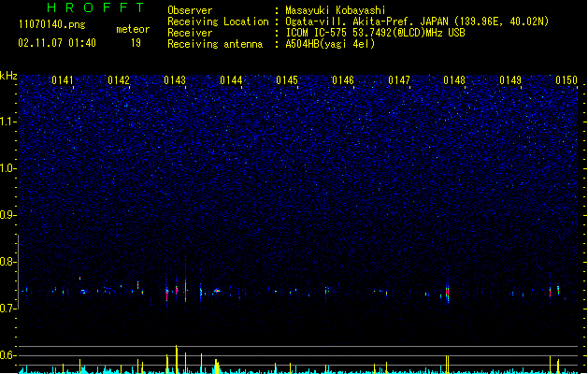The image size is (588, 374).
Task: Click the 0147 time marker
Action: click(399, 80)
